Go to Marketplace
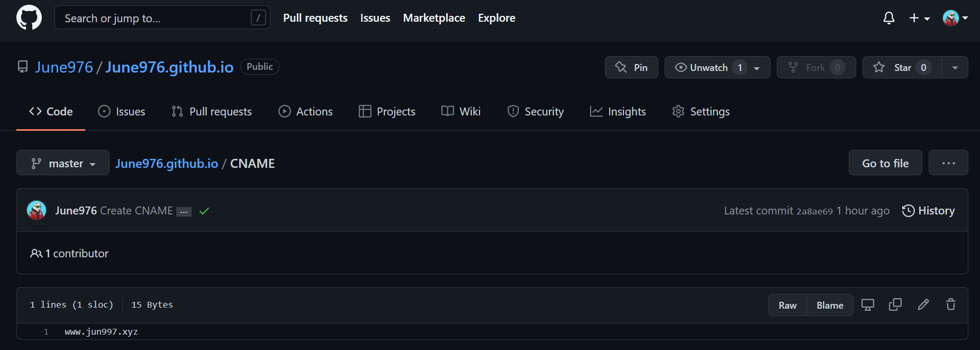980x350 pixels. (434, 18)
